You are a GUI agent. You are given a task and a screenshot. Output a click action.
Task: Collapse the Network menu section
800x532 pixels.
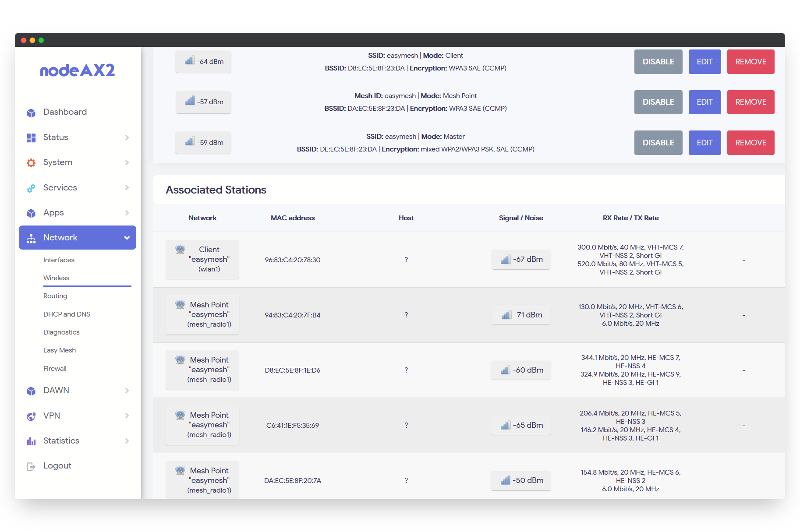click(x=127, y=238)
